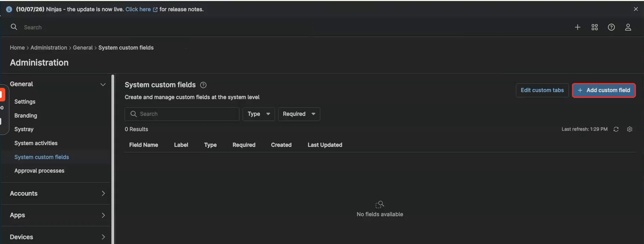Sort by the Label column
Viewport: 644px width, 244px height.
pos(181,145)
